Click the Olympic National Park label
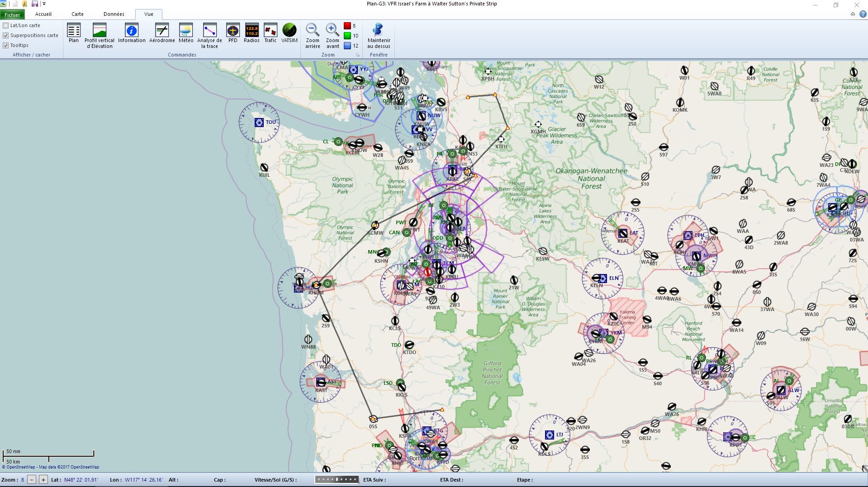Image resolution: width=868 pixels, height=487 pixels. [x=342, y=185]
